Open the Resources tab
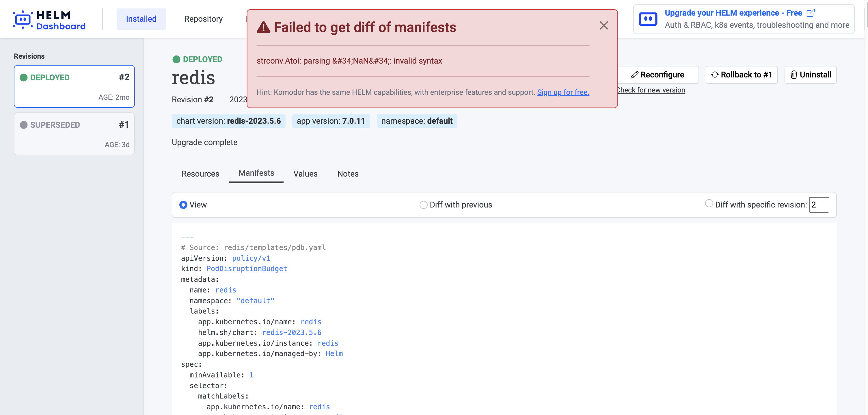The height and width of the screenshot is (415, 868). [200, 174]
